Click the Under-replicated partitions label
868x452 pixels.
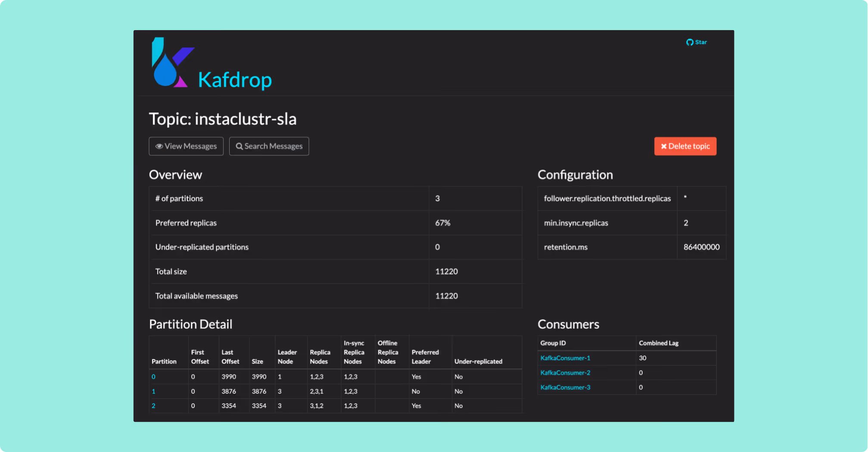(x=202, y=247)
